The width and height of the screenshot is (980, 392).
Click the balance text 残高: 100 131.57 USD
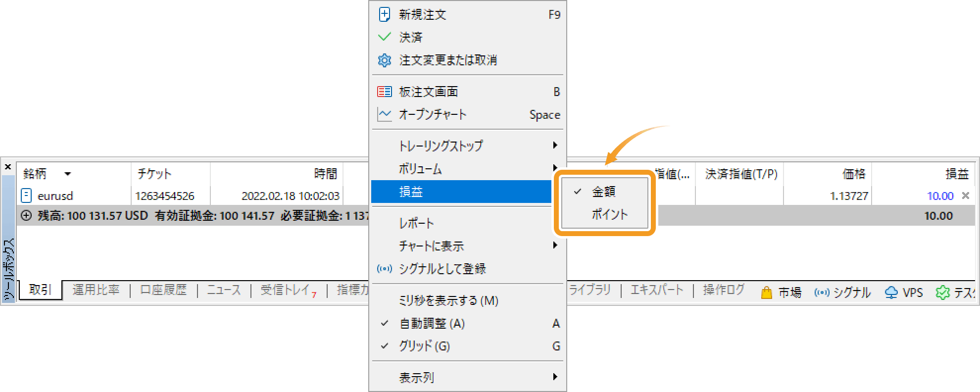coord(93,216)
